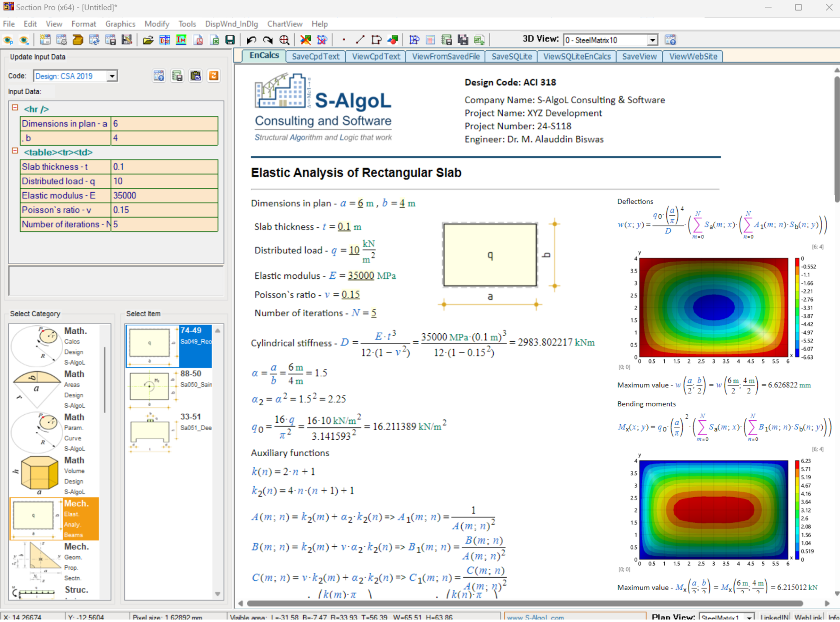
Task: Select the Math Areas Design category
Action: click(54, 390)
